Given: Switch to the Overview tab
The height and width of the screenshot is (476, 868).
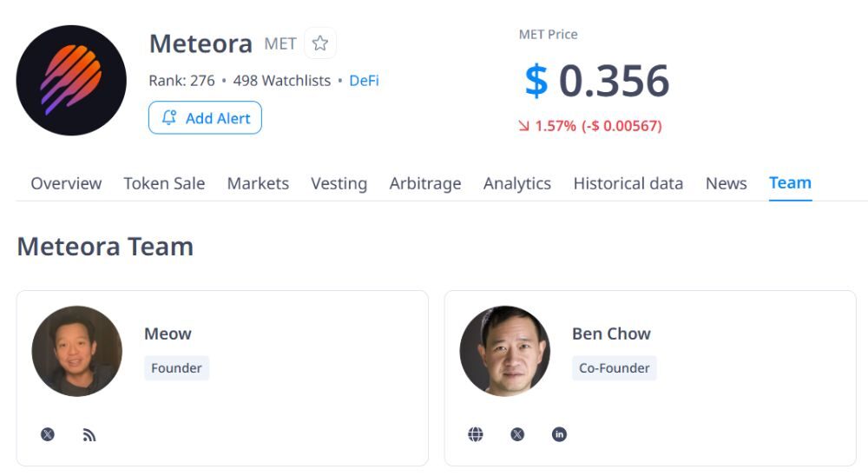Looking at the screenshot, I should point(66,183).
